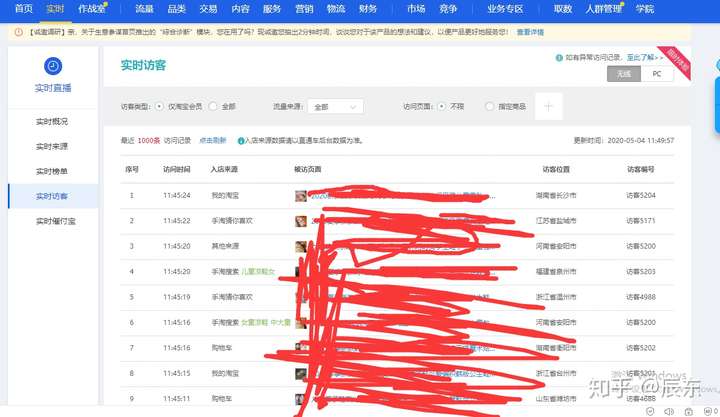Click location 福建省泉州市
720x417 pixels.
pyautogui.click(x=556, y=272)
